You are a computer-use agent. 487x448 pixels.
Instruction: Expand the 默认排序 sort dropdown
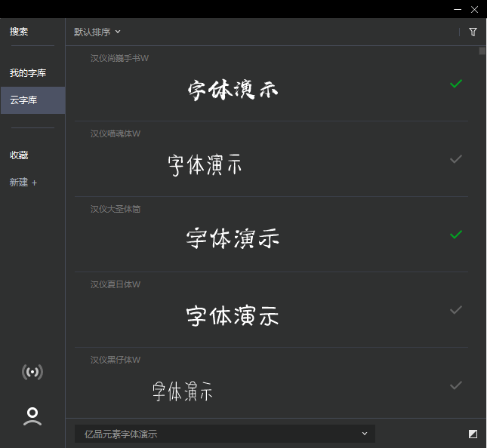pyautogui.click(x=97, y=32)
